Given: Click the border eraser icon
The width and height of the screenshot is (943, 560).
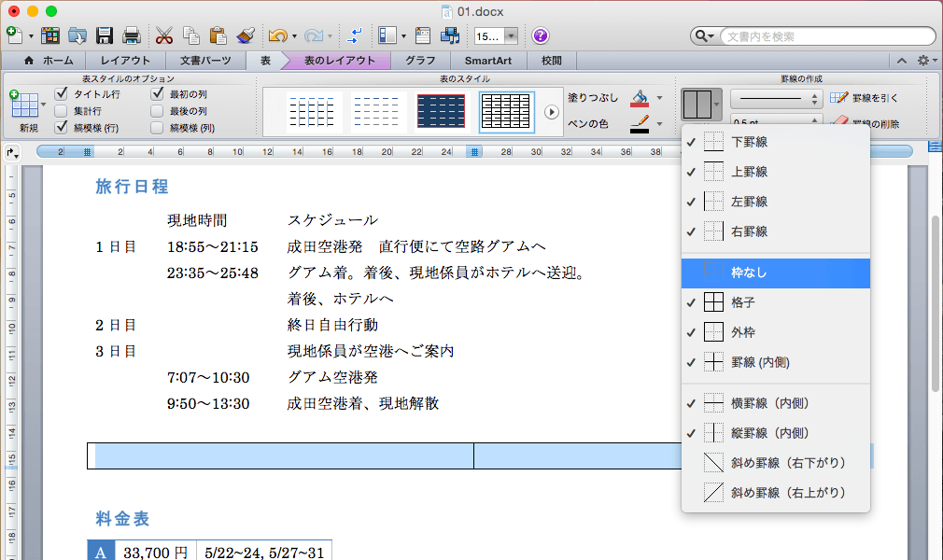Looking at the screenshot, I should tap(839, 121).
